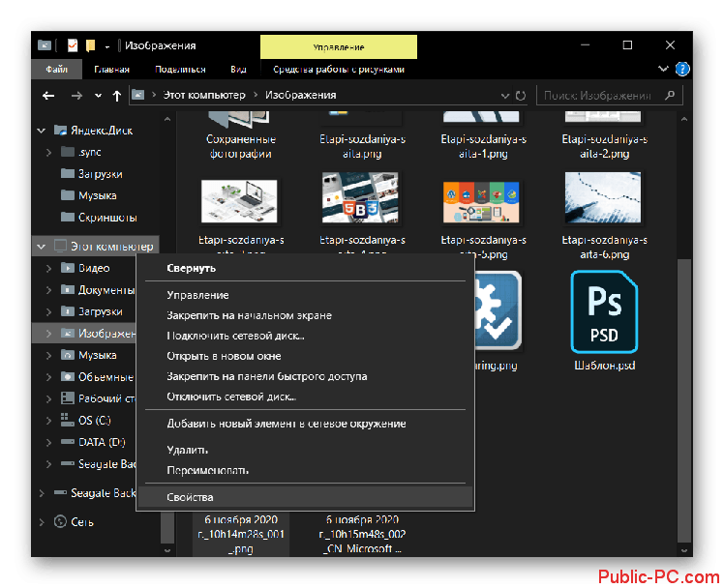Select the Изображения tree item icon

point(68,333)
